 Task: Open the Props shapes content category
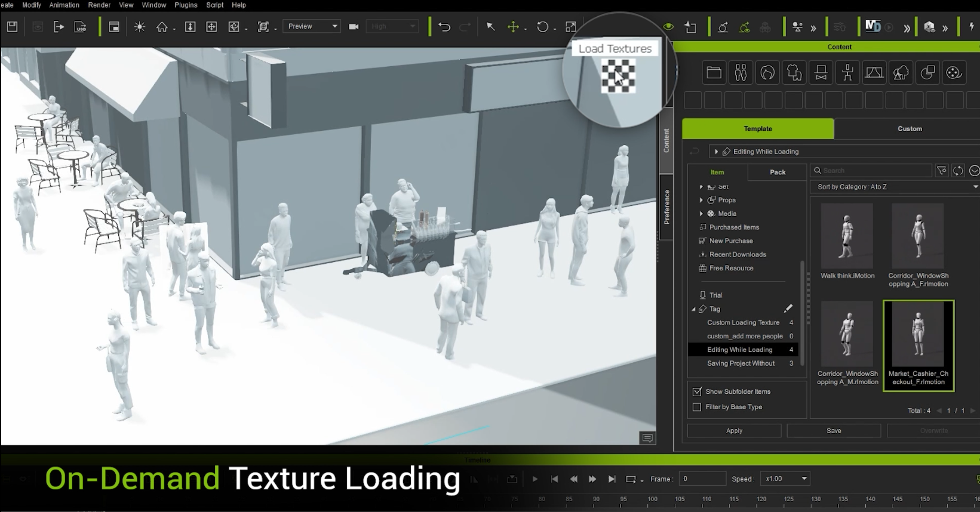[x=927, y=73]
